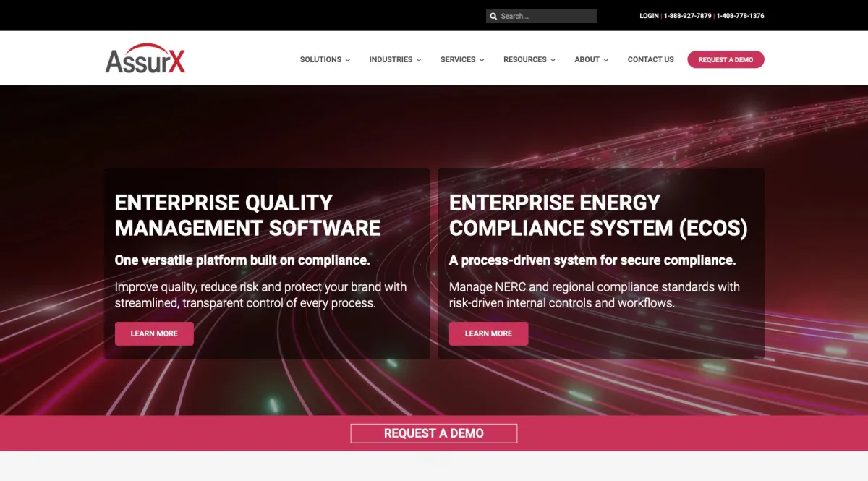Click text 'A process-driven system for secure compliance.'
The width and height of the screenshot is (868, 481).
click(x=592, y=260)
